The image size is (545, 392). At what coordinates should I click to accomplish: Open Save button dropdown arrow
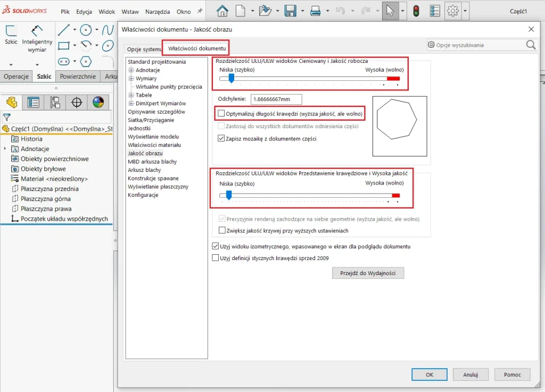click(302, 11)
